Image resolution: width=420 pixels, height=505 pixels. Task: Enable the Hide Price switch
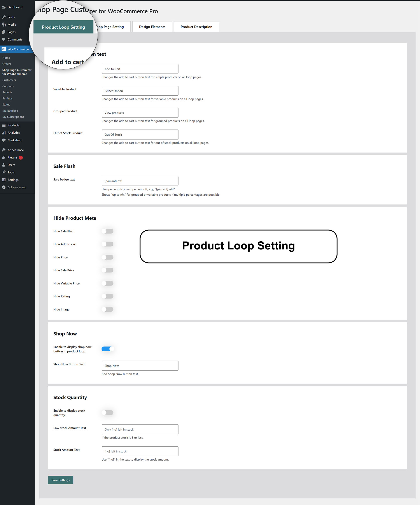pyautogui.click(x=107, y=257)
